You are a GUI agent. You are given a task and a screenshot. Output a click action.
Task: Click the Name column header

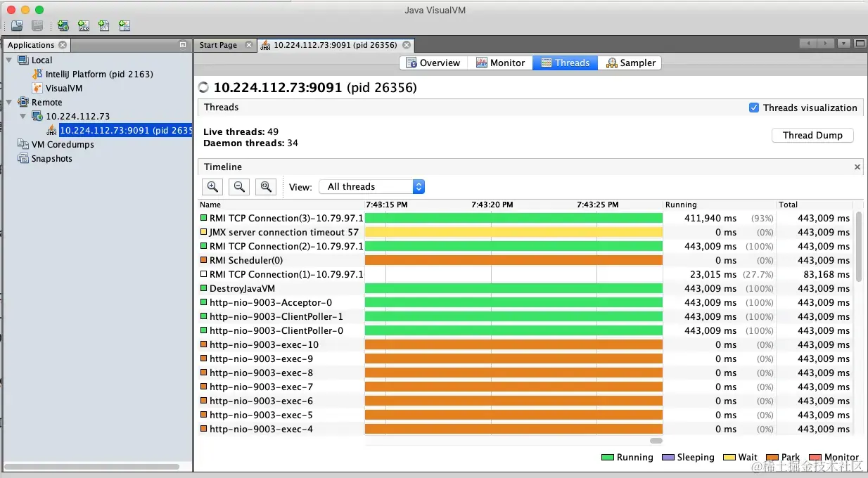(x=281, y=205)
